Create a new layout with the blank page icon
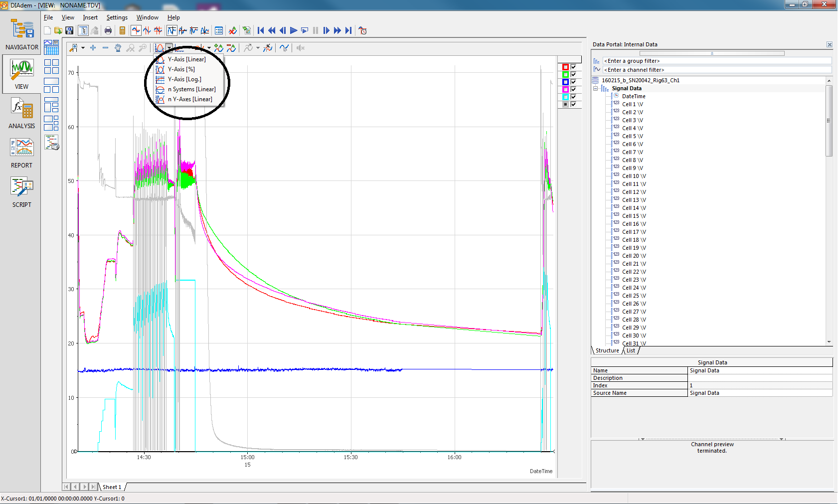 [x=47, y=30]
